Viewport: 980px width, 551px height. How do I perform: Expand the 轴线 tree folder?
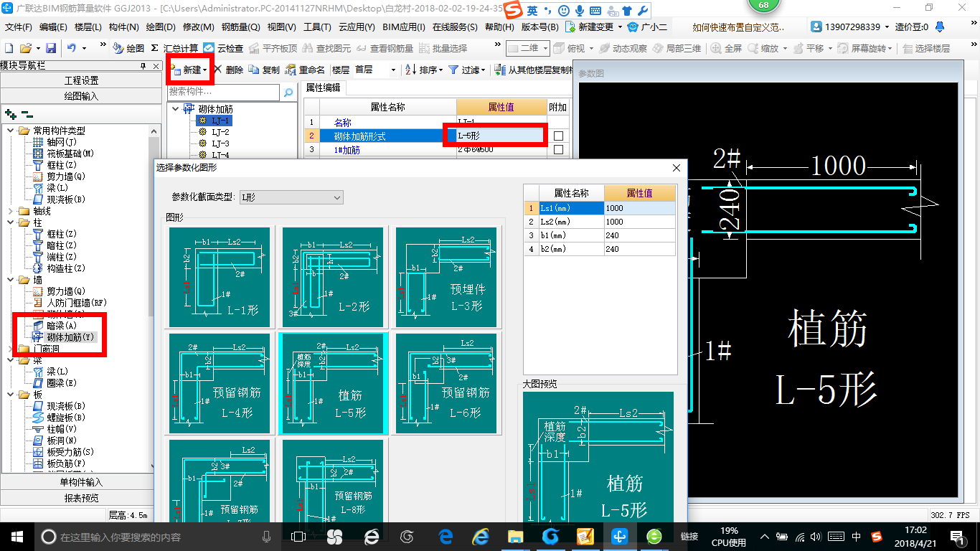point(10,211)
